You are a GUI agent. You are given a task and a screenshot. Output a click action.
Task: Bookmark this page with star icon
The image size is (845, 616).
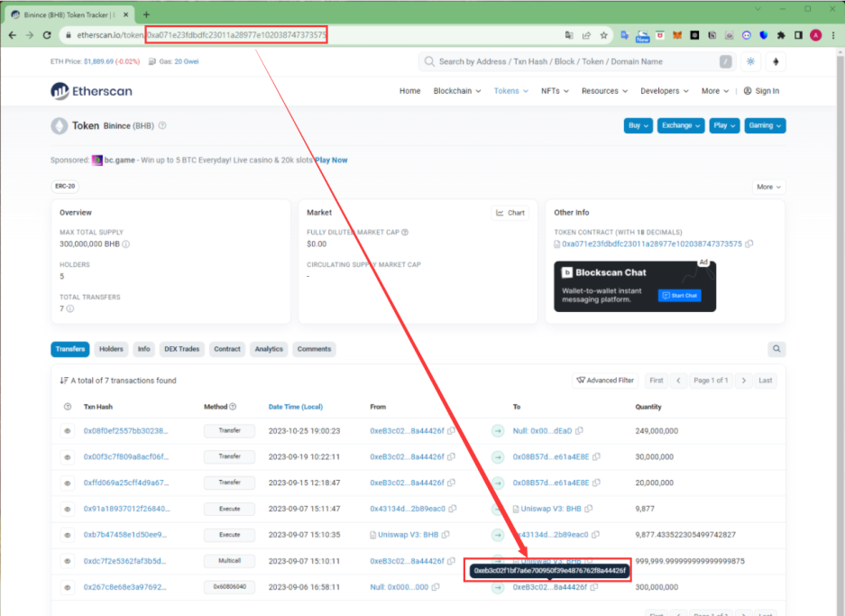click(603, 35)
